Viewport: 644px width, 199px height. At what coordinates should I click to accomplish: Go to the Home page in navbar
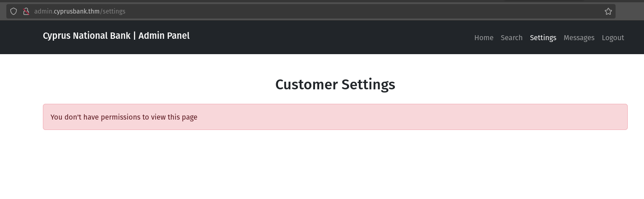484,38
